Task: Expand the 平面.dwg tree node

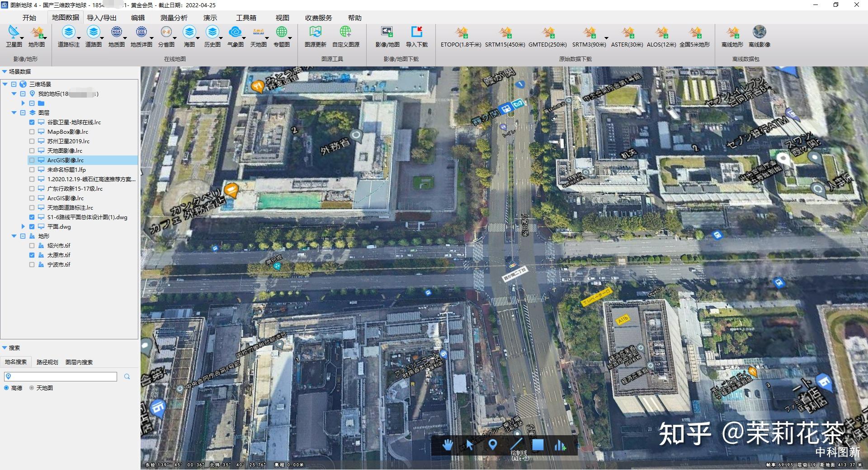Action: (23, 226)
